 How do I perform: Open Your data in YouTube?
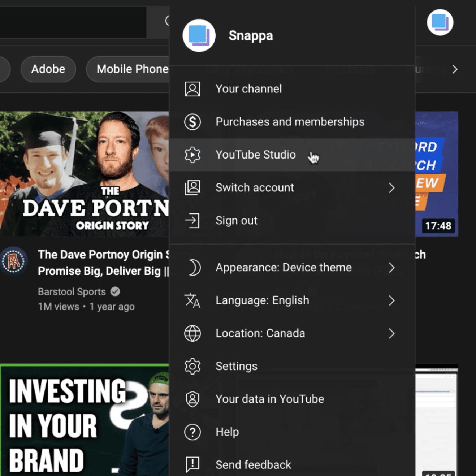292,399
